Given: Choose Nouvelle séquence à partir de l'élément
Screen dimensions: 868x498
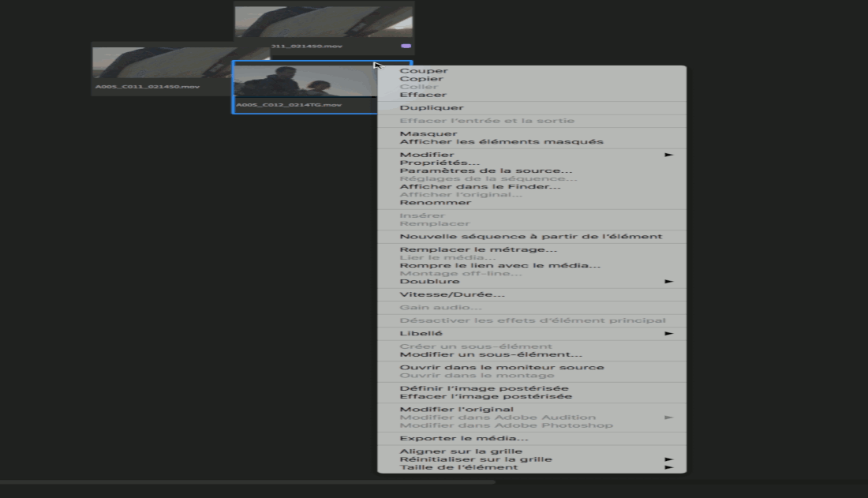Looking at the screenshot, I should pos(531,237).
